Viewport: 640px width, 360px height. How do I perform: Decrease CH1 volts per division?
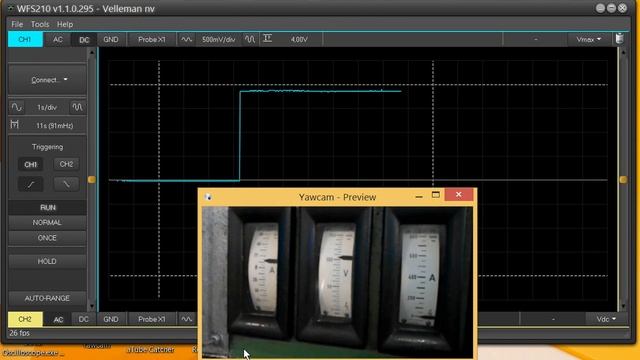click(186, 40)
